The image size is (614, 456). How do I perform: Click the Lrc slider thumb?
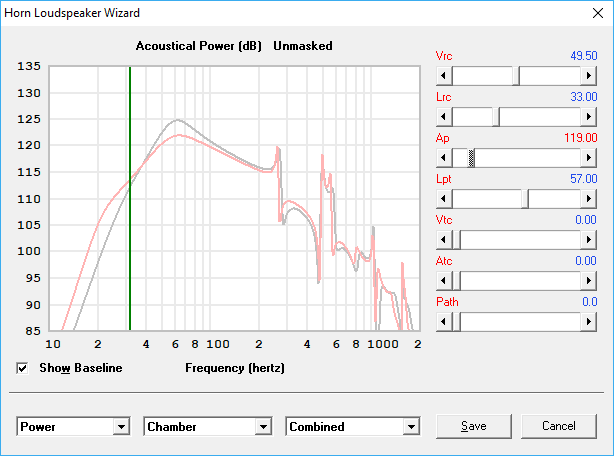496,117
